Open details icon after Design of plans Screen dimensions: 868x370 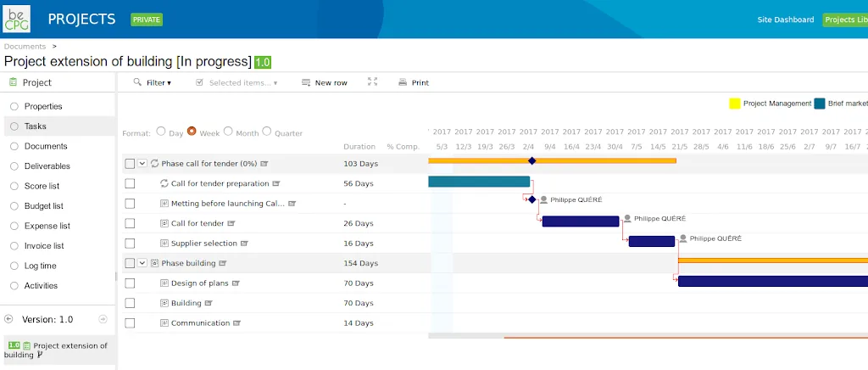point(236,283)
